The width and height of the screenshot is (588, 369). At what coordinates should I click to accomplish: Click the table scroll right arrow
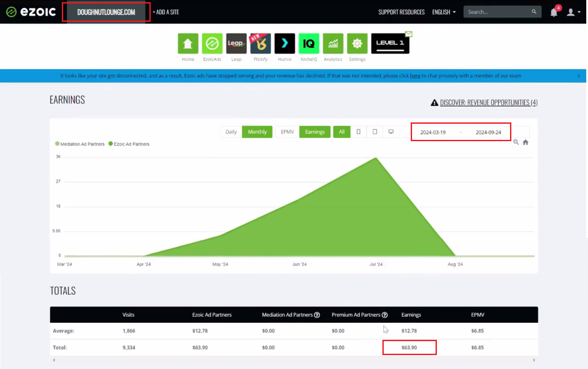tap(534, 360)
